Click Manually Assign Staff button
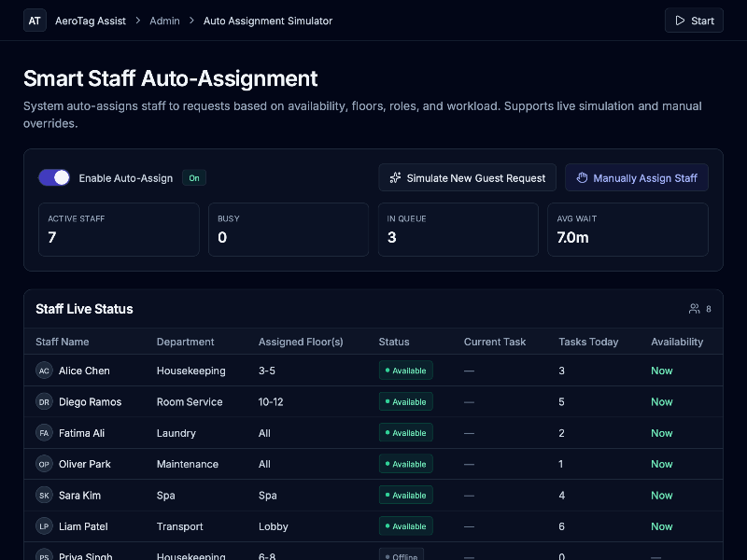Viewport: 747px width, 560px height. coord(637,177)
